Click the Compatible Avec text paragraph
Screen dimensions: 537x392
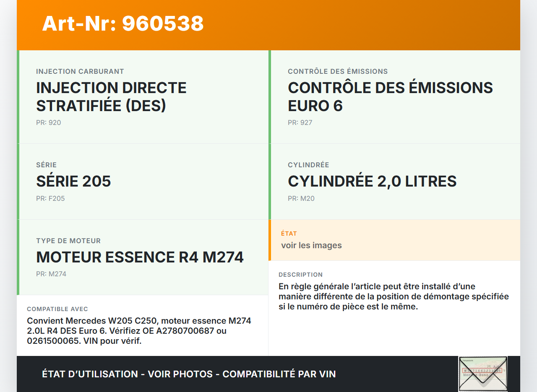coord(139,331)
